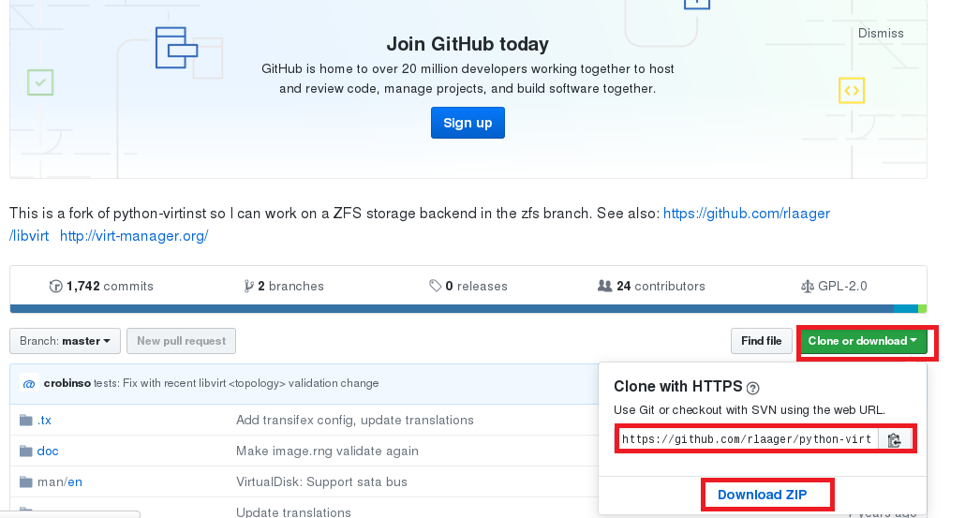Image resolution: width=980 pixels, height=518 pixels.
Task: Open commit 'Add transifex config, update translations'
Action: pos(354,421)
